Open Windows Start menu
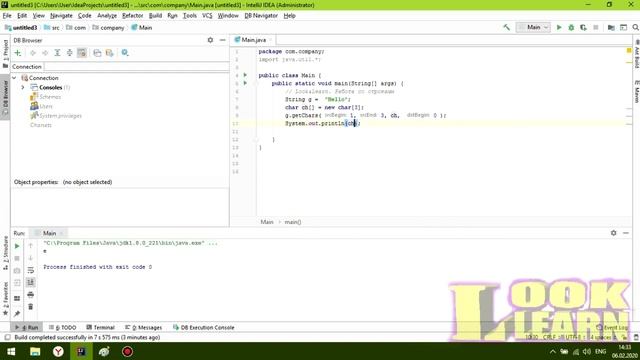Viewport: 640px width, 360px height. pos(11,351)
